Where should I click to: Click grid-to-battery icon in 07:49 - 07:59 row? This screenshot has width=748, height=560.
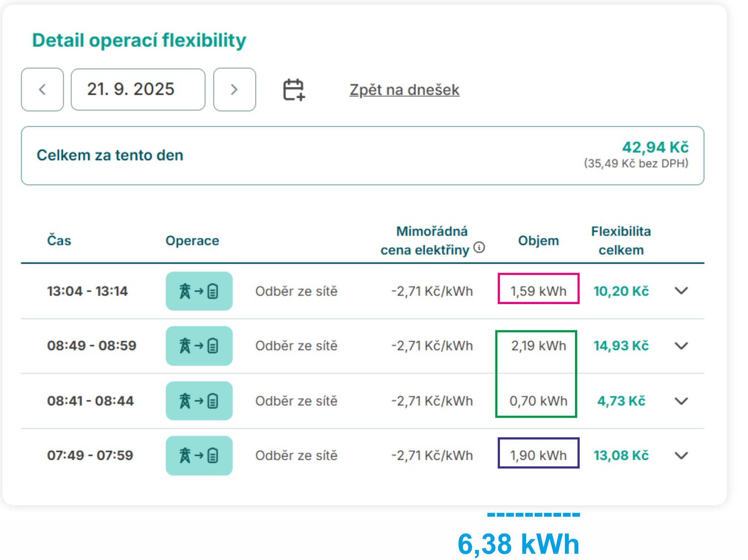199,455
